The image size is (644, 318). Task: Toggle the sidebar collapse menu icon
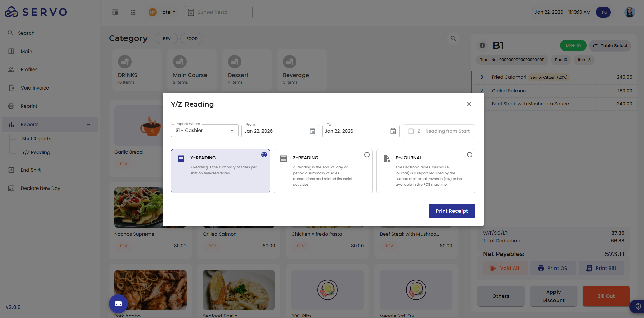tap(115, 12)
